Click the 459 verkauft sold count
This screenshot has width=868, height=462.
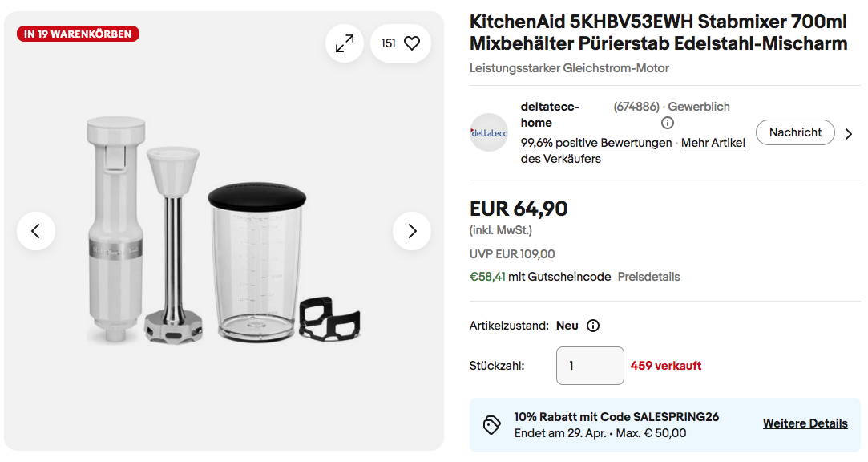click(666, 366)
